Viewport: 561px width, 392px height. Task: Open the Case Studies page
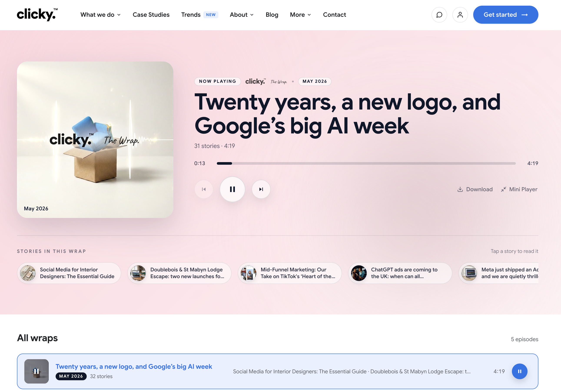[x=151, y=15]
